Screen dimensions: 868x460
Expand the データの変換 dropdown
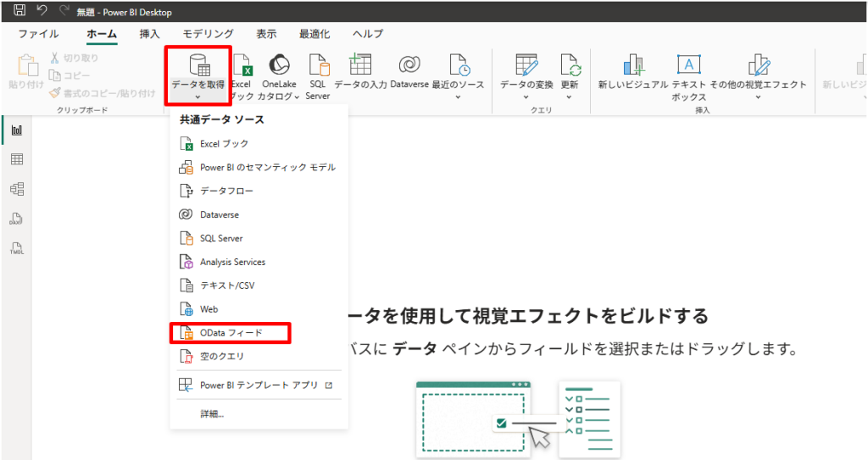(526, 97)
